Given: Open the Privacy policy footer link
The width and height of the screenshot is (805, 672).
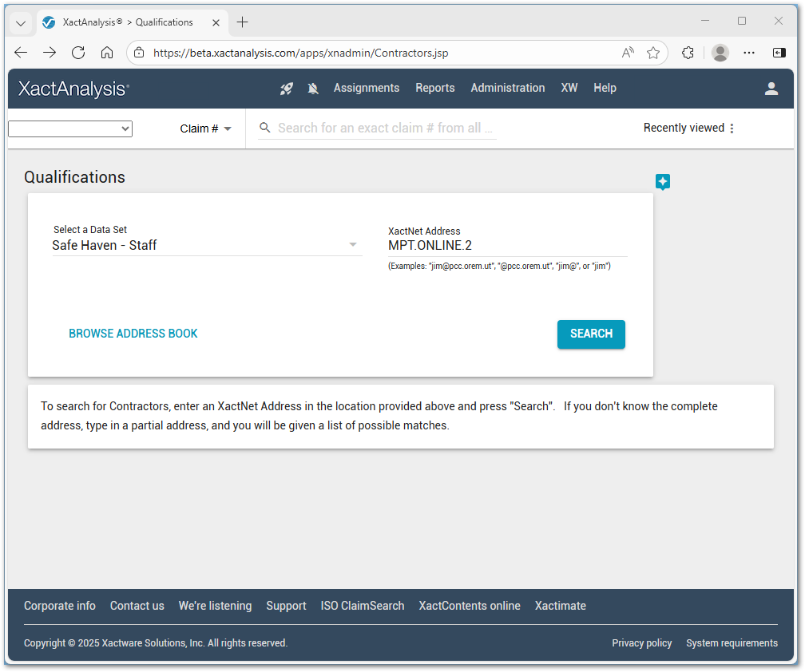Looking at the screenshot, I should tap(642, 643).
